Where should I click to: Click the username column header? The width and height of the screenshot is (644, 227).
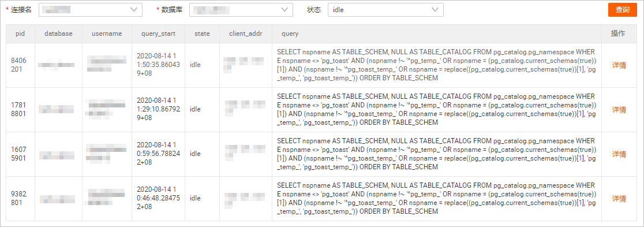click(107, 34)
